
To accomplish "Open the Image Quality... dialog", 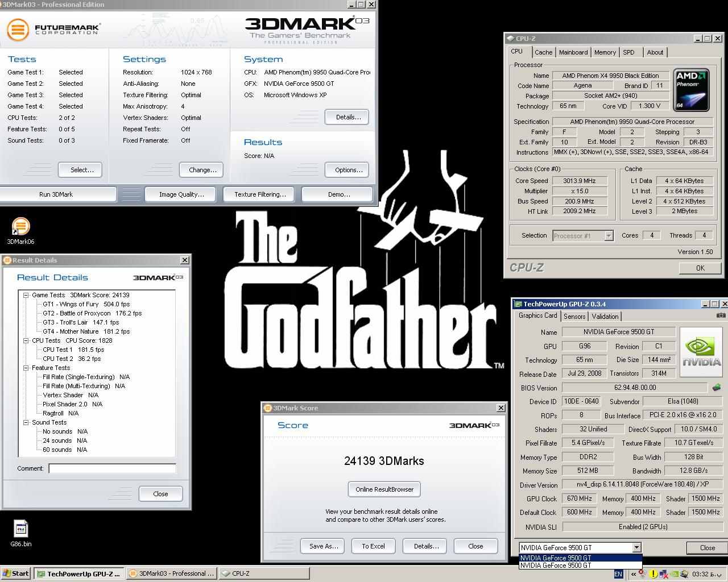I will 181,194.
